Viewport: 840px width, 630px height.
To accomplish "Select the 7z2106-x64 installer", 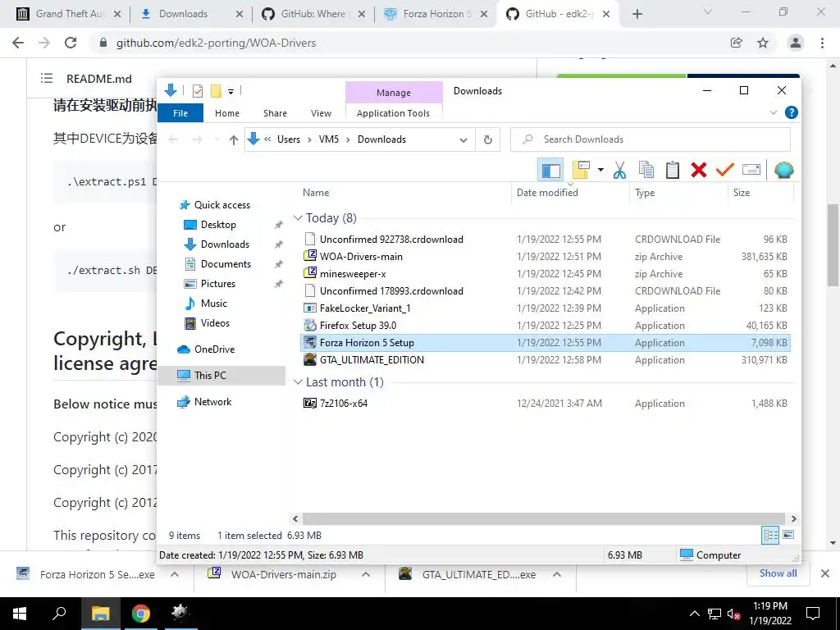I will click(x=546, y=404).
